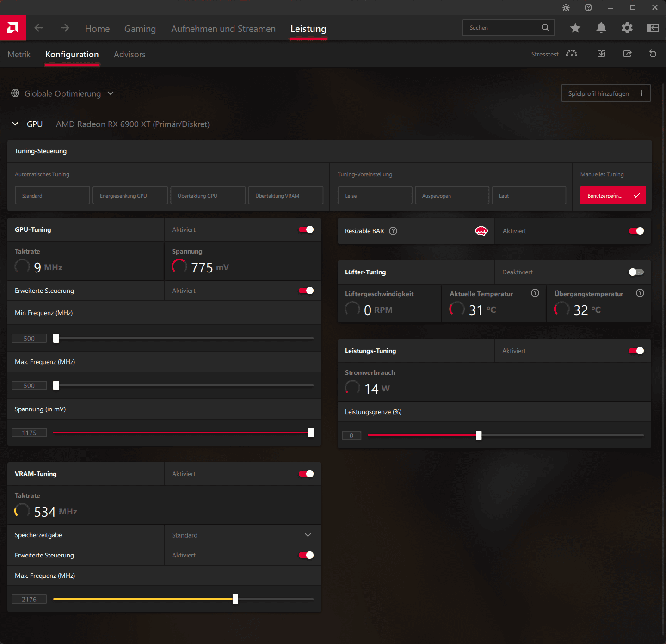This screenshot has height=644, width=666.
Task: Click the search magnifier icon
Action: pos(546,28)
